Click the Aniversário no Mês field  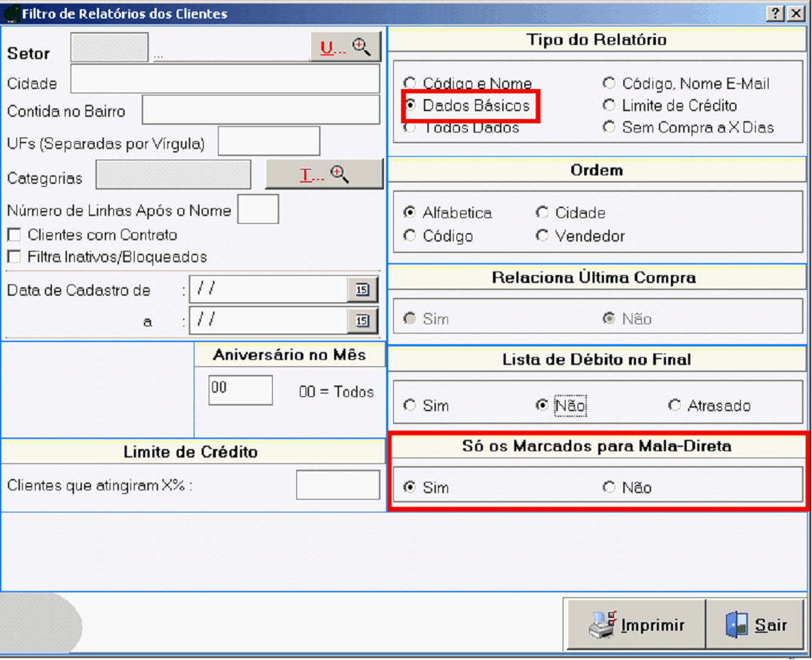tap(240, 391)
